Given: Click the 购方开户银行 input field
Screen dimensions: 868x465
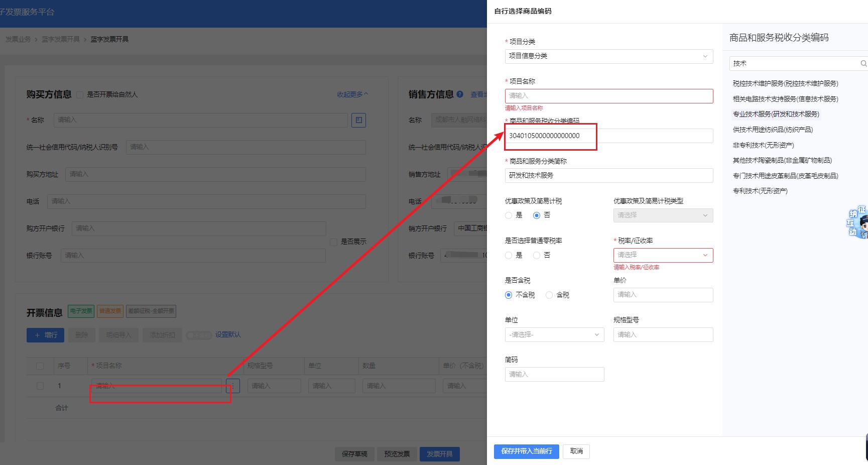Looking at the screenshot, I should pos(199,228).
